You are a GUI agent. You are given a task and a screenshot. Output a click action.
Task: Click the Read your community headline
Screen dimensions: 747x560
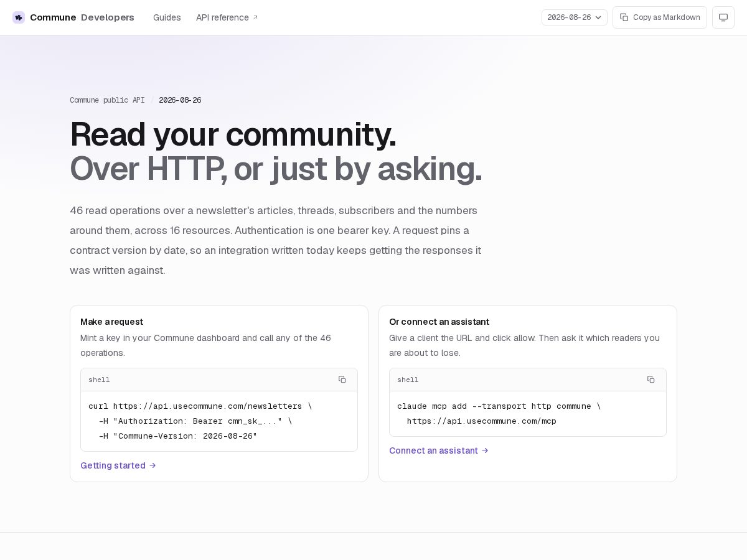click(x=233, y=134)
